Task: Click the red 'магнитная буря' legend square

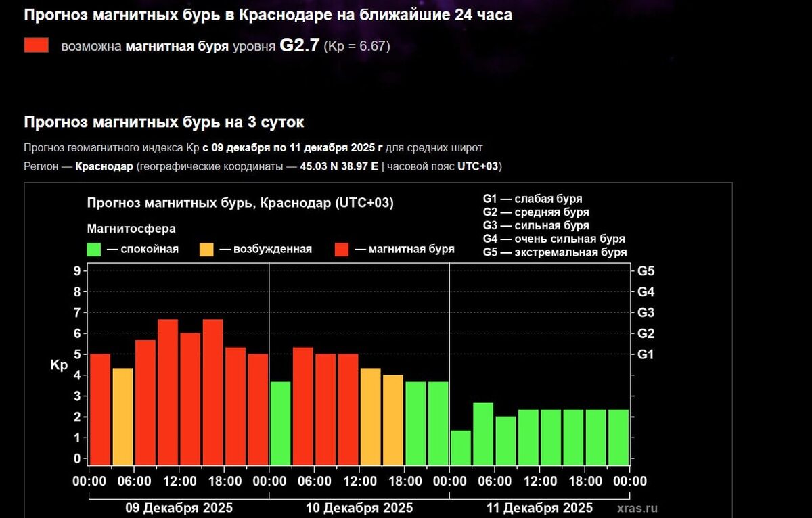Action: 342,249
